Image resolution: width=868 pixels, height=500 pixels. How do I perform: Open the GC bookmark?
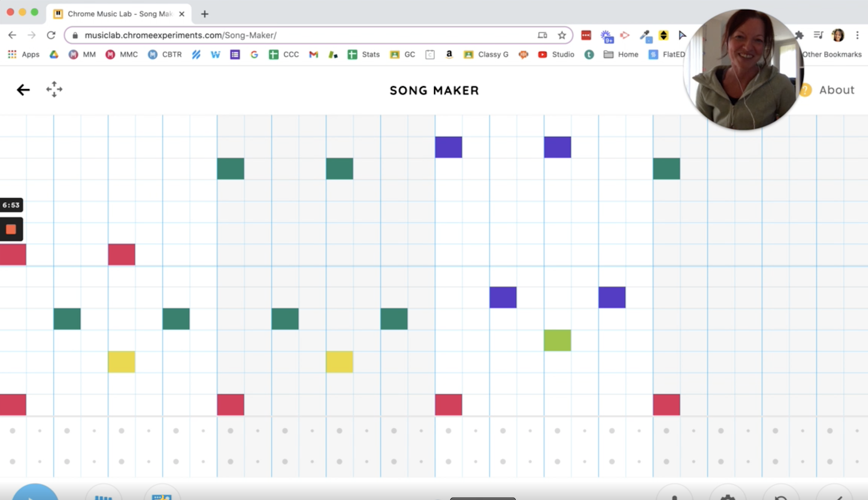(403, 54)
